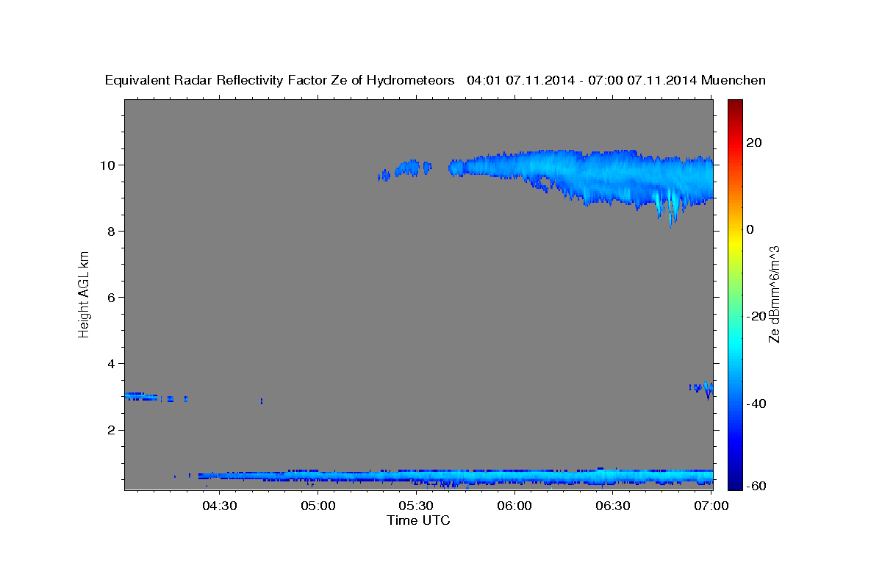The height and width of the screenshot is (588, 882).
Task: Click the green section of the colorbar
Action: point(736,294)
